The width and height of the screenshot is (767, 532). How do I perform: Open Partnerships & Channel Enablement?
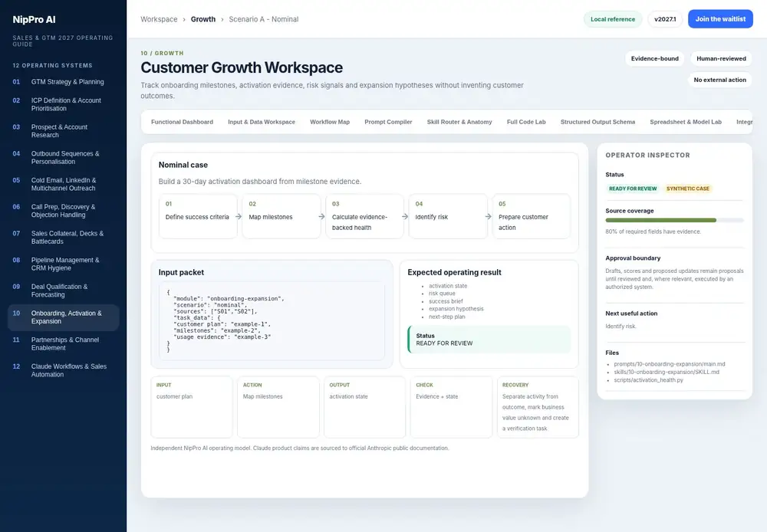click(63, 343)
